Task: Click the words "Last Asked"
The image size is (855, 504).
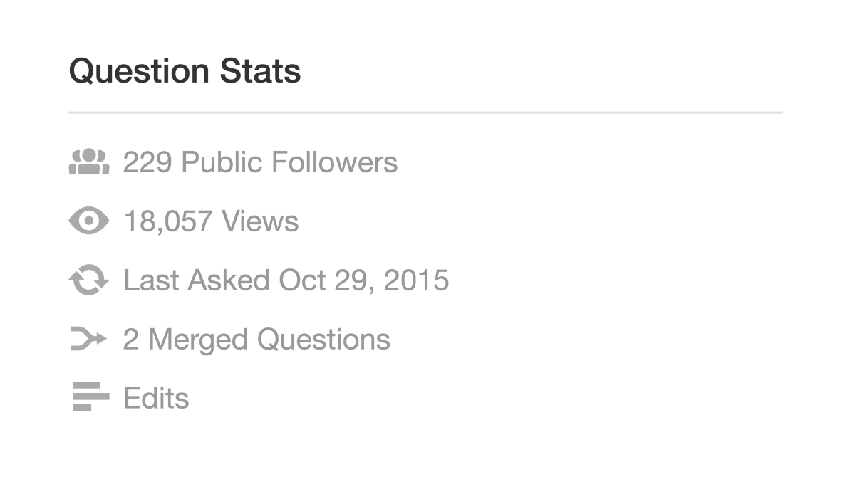Action: (196, 280)
